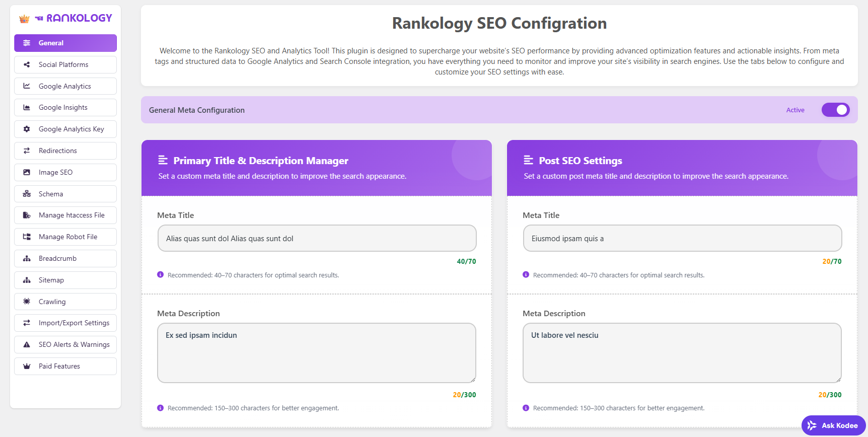Click the Rankology logo in sidebar
This screenshot has height=437, width=868.
click(x=65, y=18)
